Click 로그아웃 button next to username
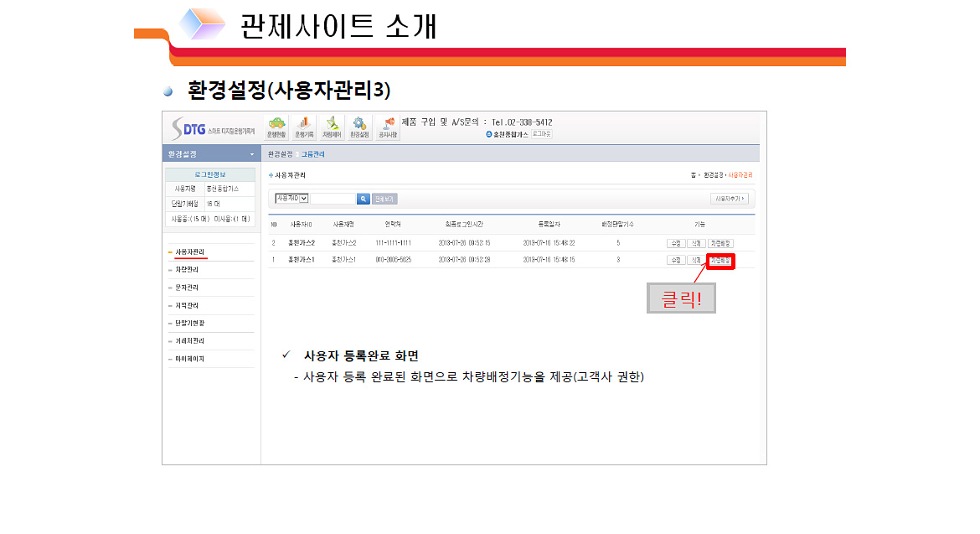Viewport: 980px width, 534px height. [542, 134]
